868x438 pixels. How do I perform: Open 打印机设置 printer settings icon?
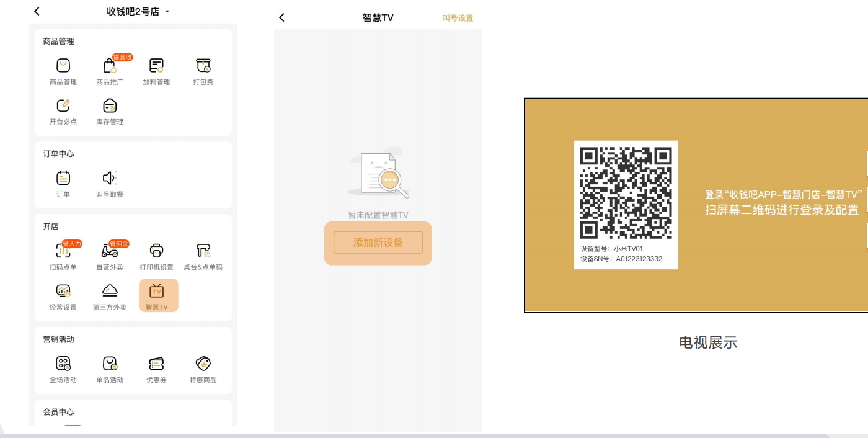156,251
